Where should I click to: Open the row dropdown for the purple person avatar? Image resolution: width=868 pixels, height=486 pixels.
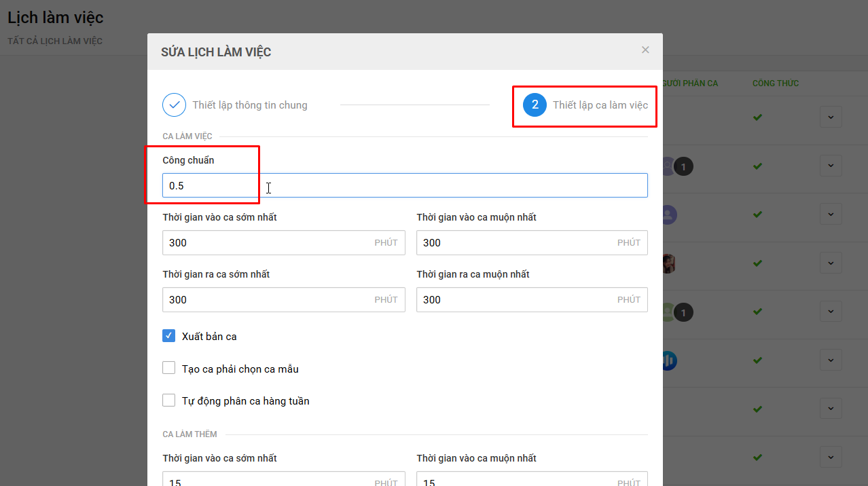[831, 214]
